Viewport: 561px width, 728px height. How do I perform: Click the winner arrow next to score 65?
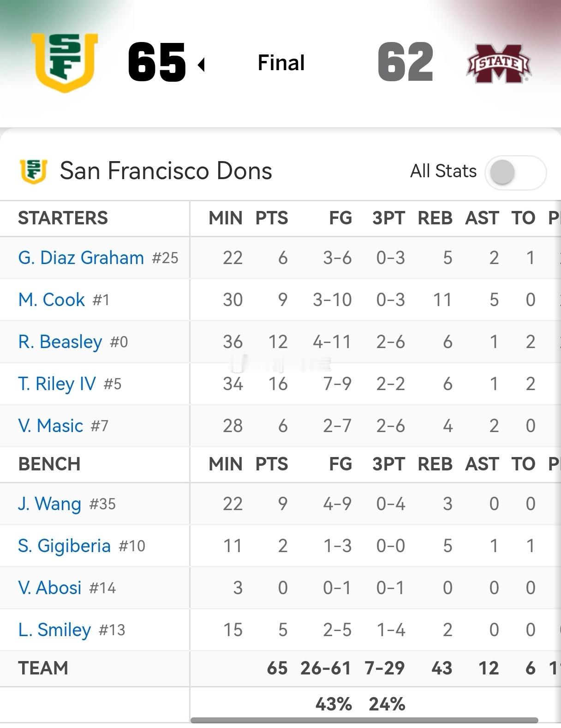click(x=201, y=65)
